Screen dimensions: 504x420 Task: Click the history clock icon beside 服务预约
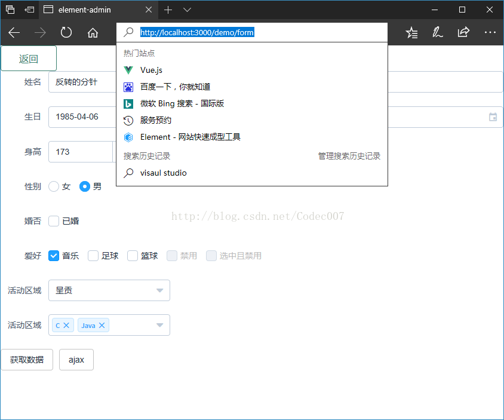[x=128, y=120]
